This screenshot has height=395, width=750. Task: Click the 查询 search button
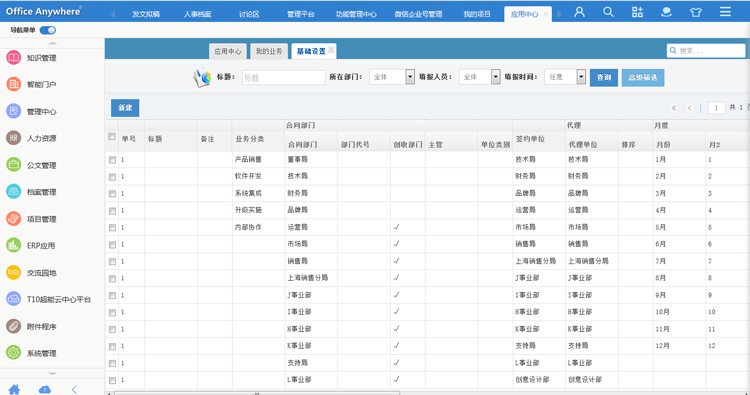point(604,77)
